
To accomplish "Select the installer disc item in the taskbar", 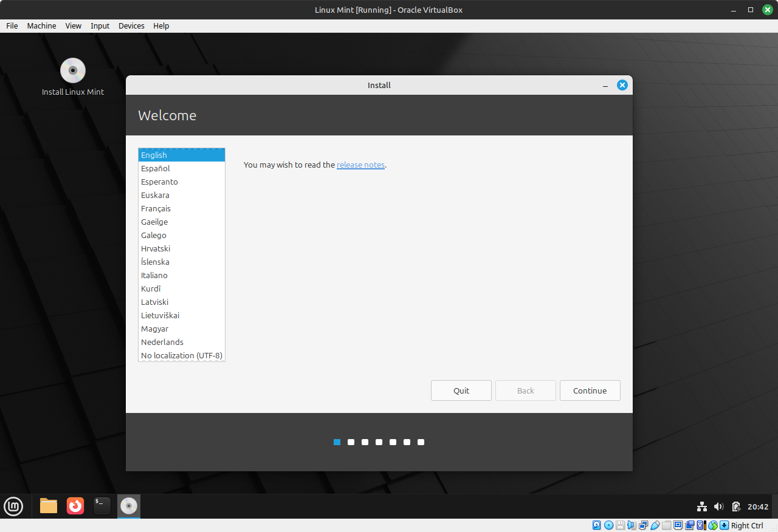I will click(129, 506).
